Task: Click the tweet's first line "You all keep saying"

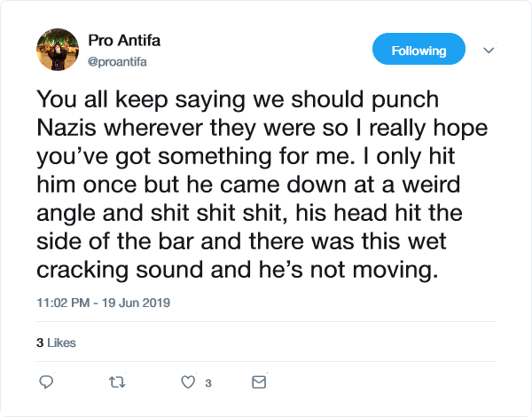Action: 124,96
